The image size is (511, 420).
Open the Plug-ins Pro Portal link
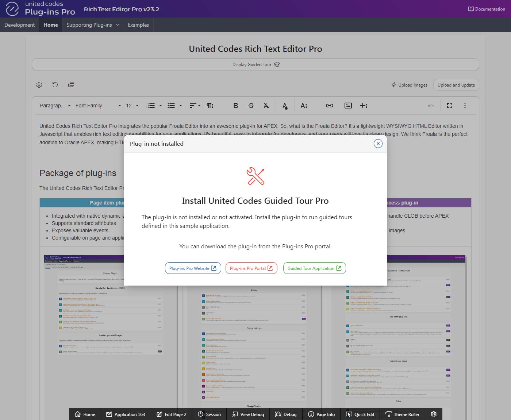(251, 268)
